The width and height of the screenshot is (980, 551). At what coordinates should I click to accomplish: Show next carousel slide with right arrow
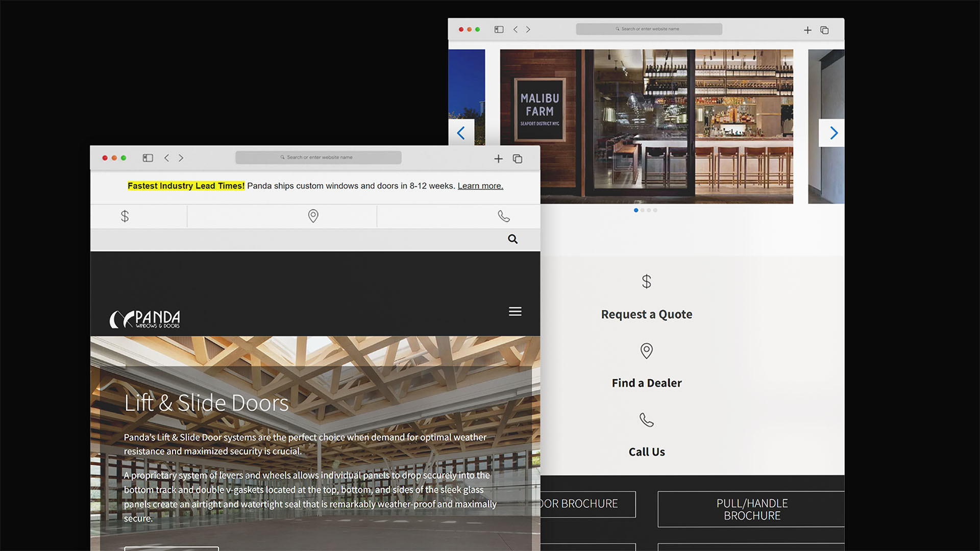coord(833,133)
